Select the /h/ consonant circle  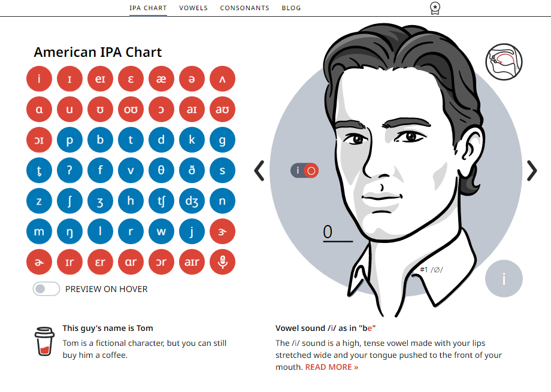pos(131,201)
